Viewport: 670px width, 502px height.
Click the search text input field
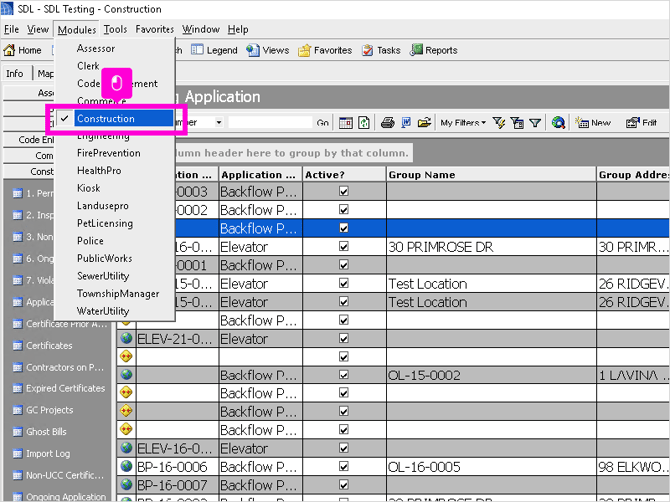(270, 123)
